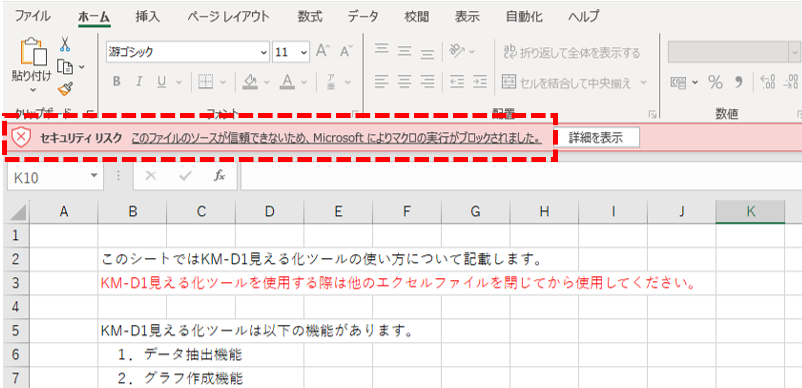Click 折り返して全体を表示する wrap text
This screenshot has width=802, height=388.
(571, 52)
